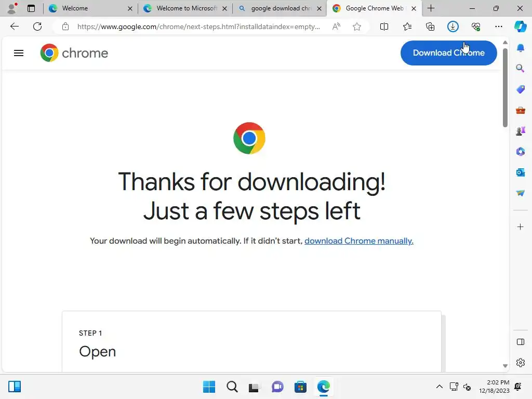Image resolution: width=532 pixels, height=399 pixels.
Task: Add this page to favorites star
Action: click(x=356, y=26)
